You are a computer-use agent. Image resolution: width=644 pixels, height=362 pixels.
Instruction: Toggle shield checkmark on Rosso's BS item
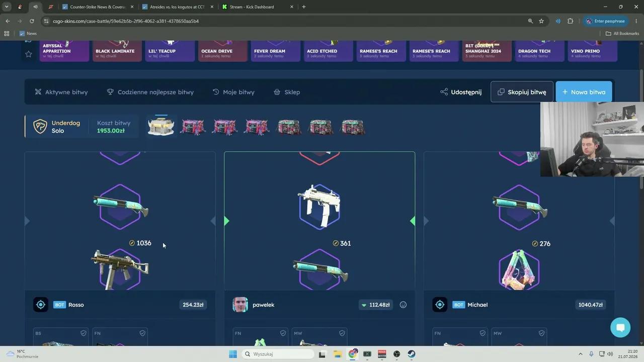[84, 333]
